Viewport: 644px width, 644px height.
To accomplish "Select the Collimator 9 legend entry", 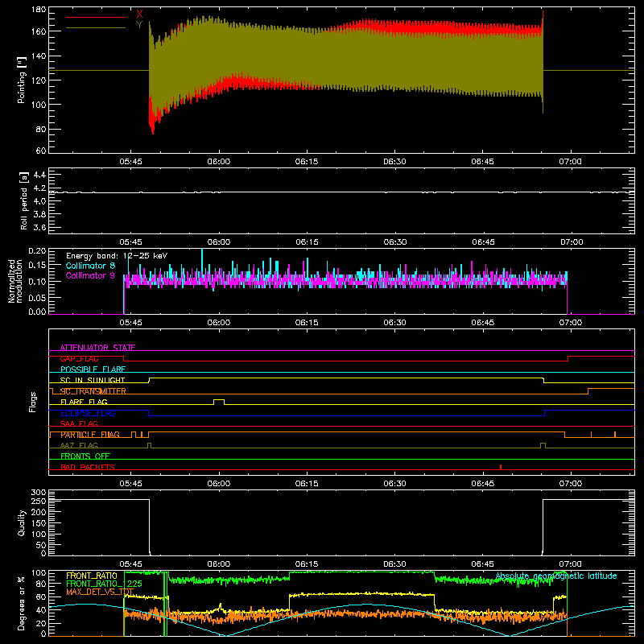I will tap(90, 275).
